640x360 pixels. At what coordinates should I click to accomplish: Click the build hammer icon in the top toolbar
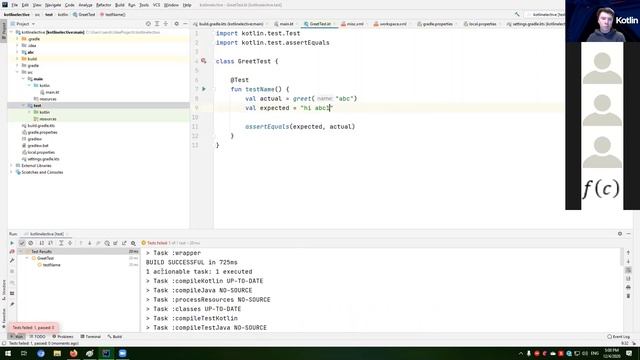[517, 14]
